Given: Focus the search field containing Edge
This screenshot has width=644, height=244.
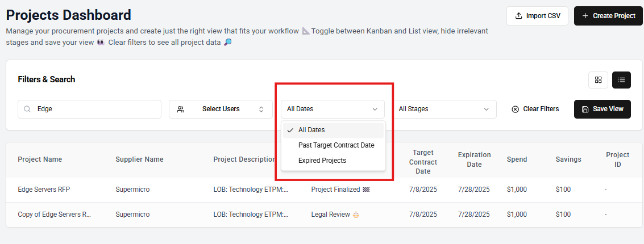Looking at the screenshot, I should click(x=97, y=109).
